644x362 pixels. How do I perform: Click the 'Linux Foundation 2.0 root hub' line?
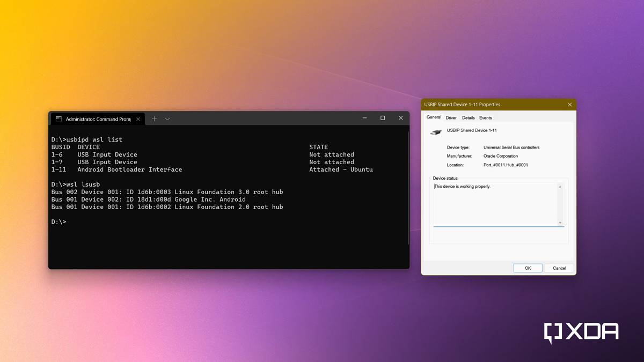(167, 207)
